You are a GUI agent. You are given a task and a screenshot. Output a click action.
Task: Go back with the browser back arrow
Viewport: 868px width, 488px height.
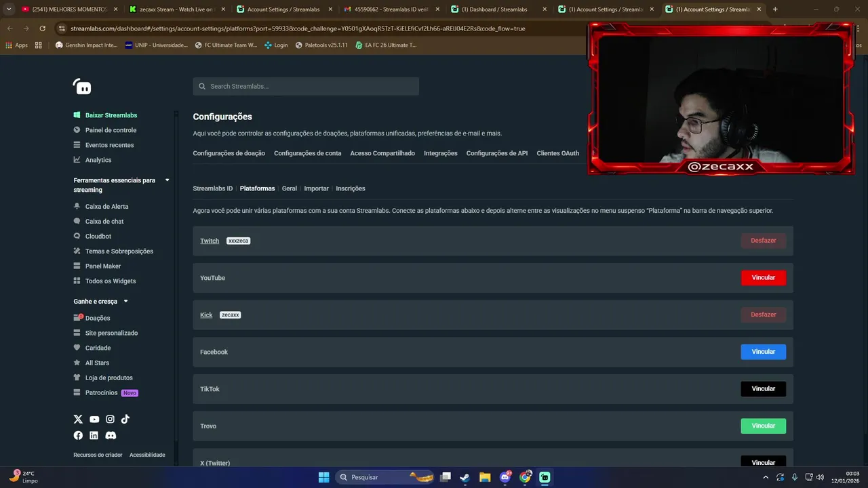pos(9,28)
